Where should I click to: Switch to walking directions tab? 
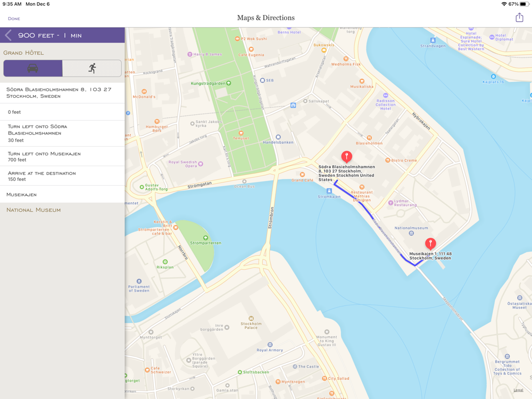click(x=92, y=69)
